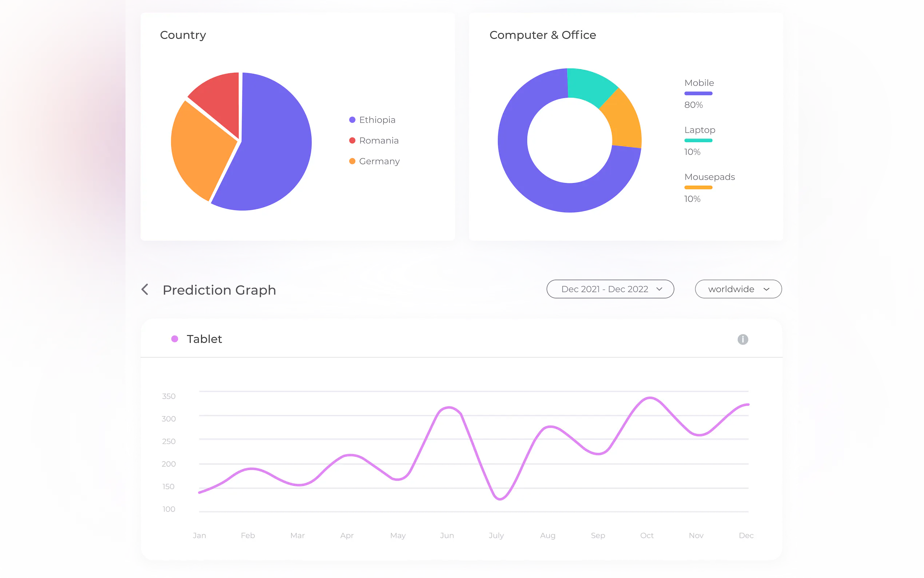Click the Prediction Graph heading
924x578 pixels.
pyautogui.click(x=219, y=290)
